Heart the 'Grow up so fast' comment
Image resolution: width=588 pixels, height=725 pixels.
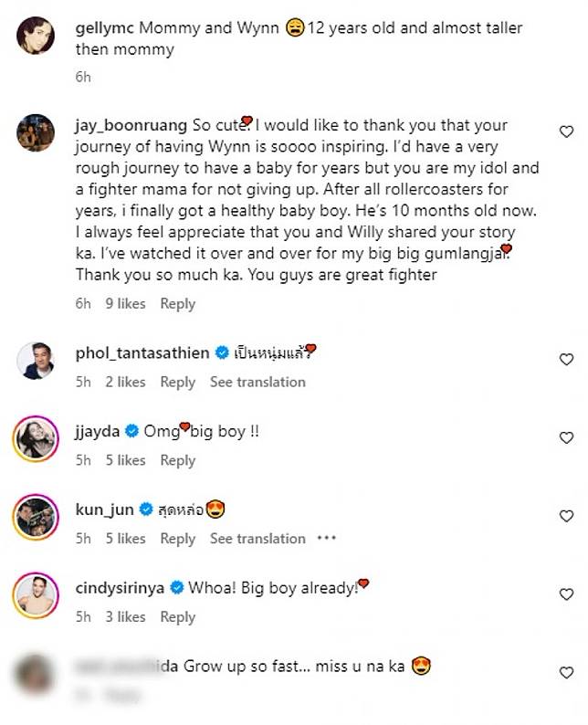pos(566,673)
